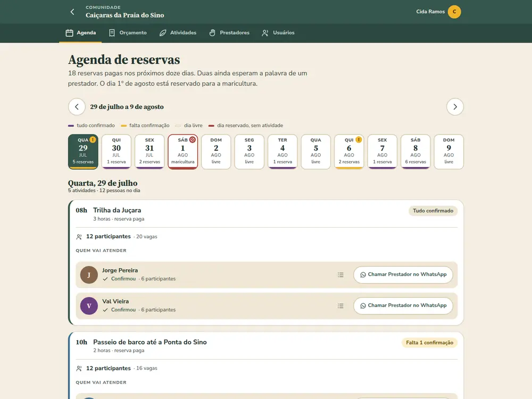
Task: Select Sunday 9 AGO day card
Action: (449, 152)
